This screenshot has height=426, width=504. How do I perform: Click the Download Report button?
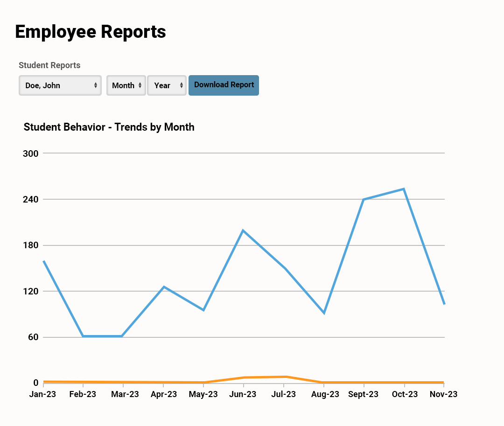click(x=224, y=85)
